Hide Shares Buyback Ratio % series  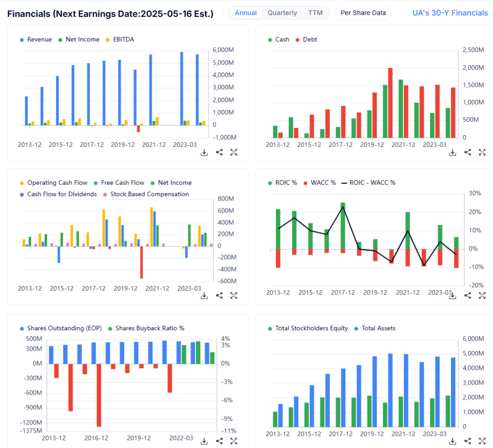pos(150,328)
